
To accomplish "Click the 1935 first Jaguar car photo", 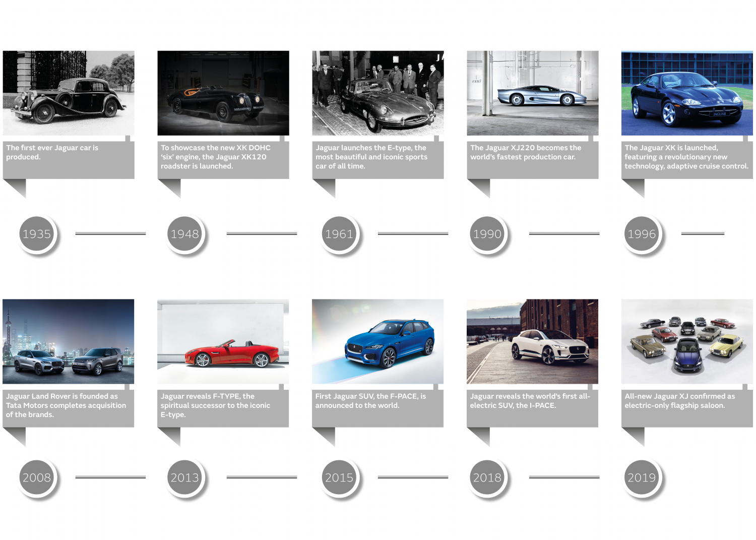I will click(69, 93).
